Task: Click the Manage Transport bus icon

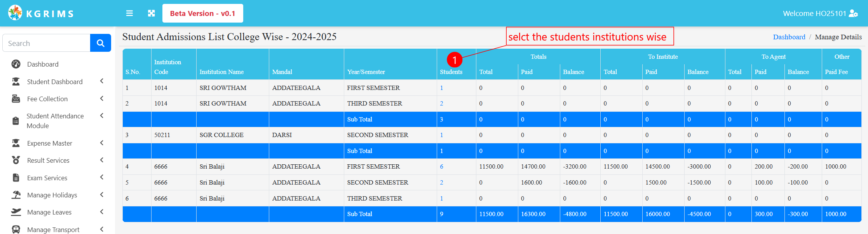Action: click(x=16, y=229)
